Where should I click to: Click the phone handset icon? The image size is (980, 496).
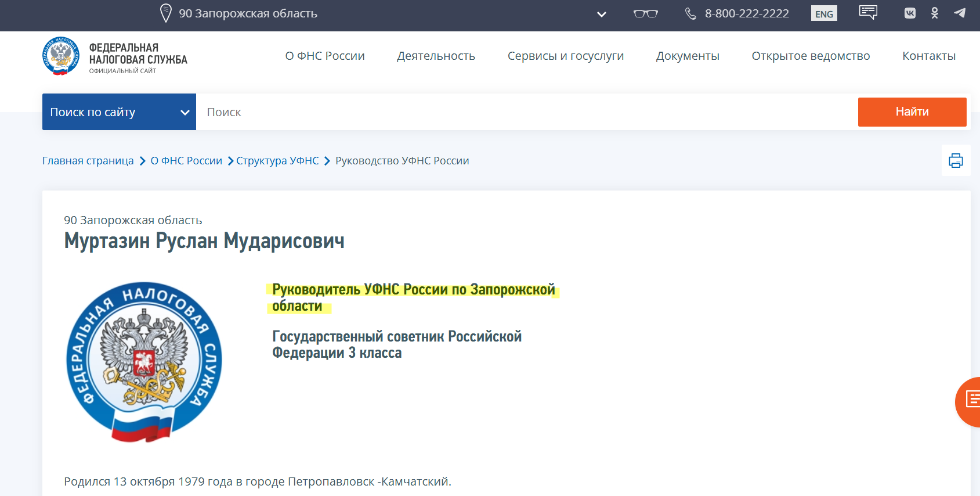click(690, 13)
